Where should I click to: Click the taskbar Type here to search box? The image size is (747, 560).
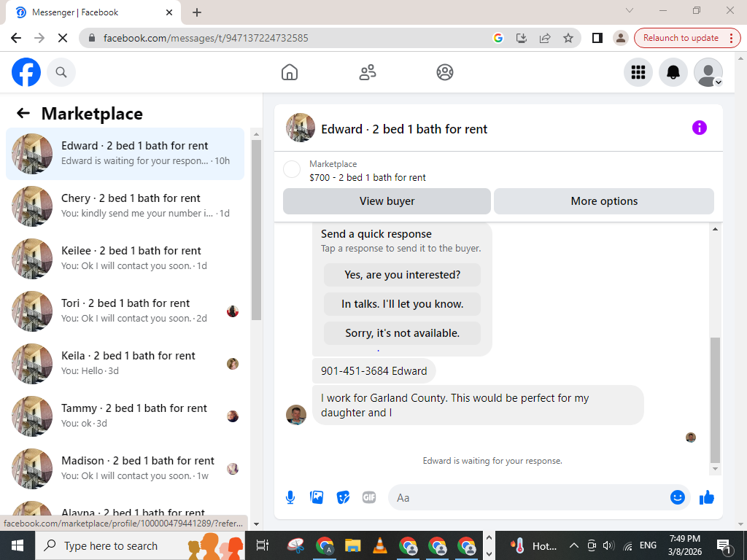[140, 545]
